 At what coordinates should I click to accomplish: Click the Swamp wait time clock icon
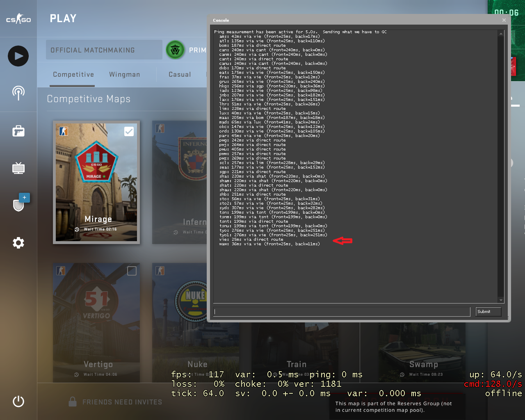[402, 374]
